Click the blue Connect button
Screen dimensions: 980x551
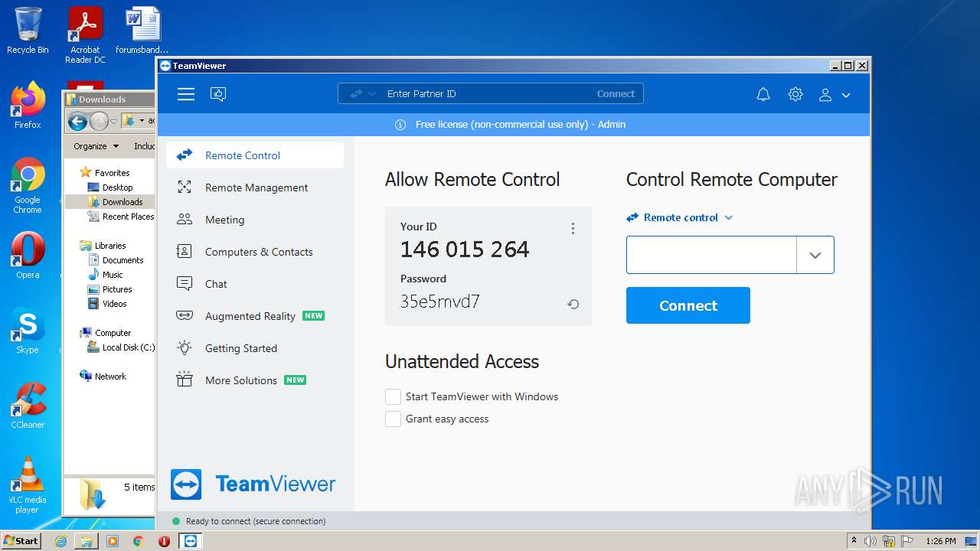(x=688, y=305)
